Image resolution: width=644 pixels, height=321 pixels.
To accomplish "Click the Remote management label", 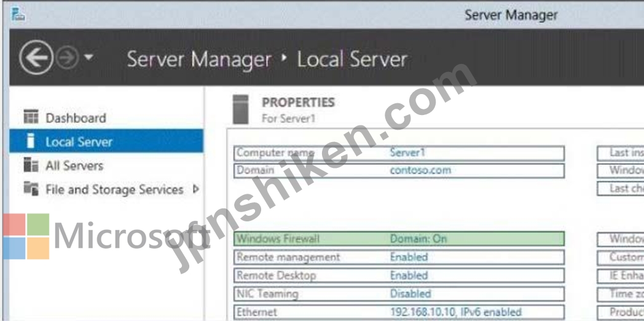I will point(288,257).
